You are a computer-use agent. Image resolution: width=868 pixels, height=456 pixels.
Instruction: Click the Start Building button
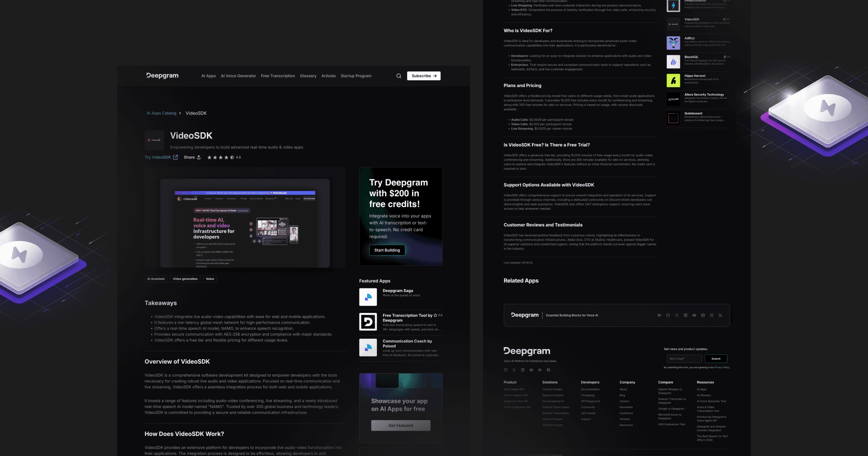(387, 250)
